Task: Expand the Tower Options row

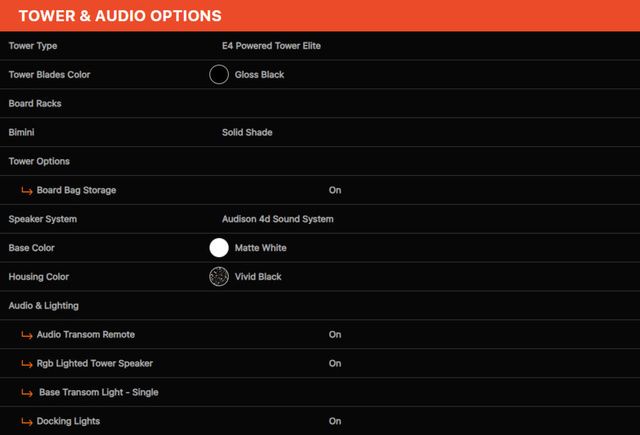Action: click(x=320, y=161)
